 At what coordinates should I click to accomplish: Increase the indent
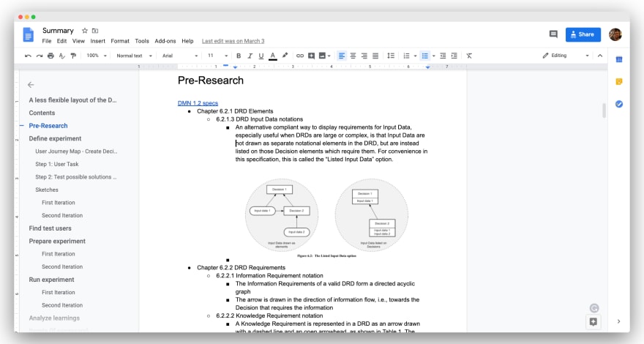pyautogui.click(x=454, y=56)
